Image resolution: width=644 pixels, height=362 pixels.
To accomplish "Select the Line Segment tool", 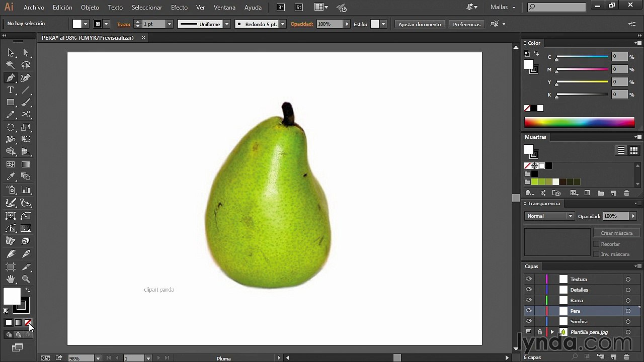I will click(26, 90).
